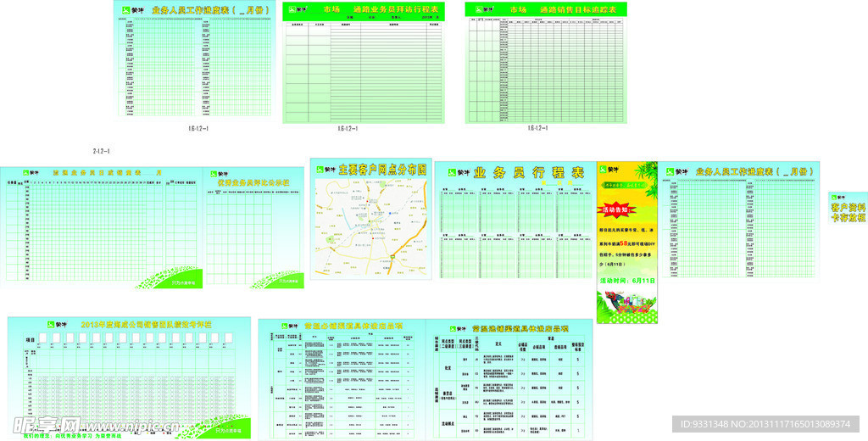Click 1.6×1.2—1 label under 拜访行程表 poster
Viewport: 868px width, 441px height.
click(x=348, y=128)
